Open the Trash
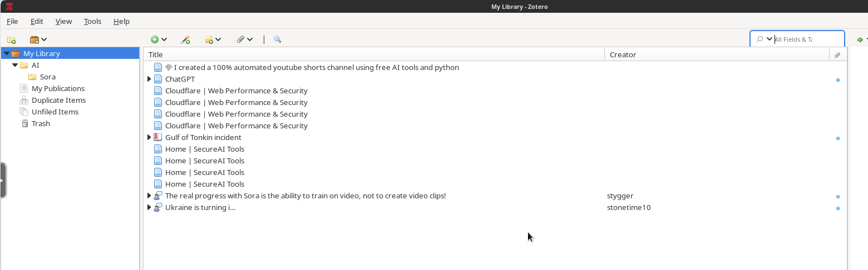868x270 pixels. point(41,123)
